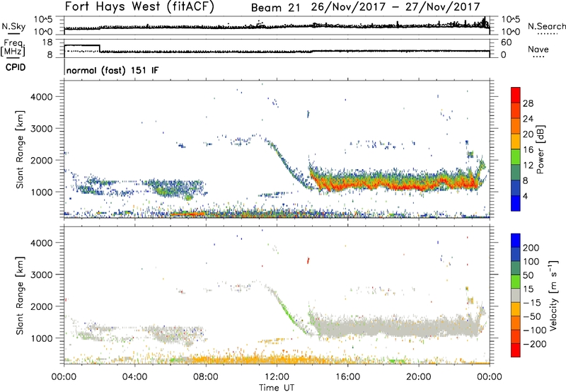
Task: Click the "18" tick on the frequency axis
Action: (x=47, y=42)
